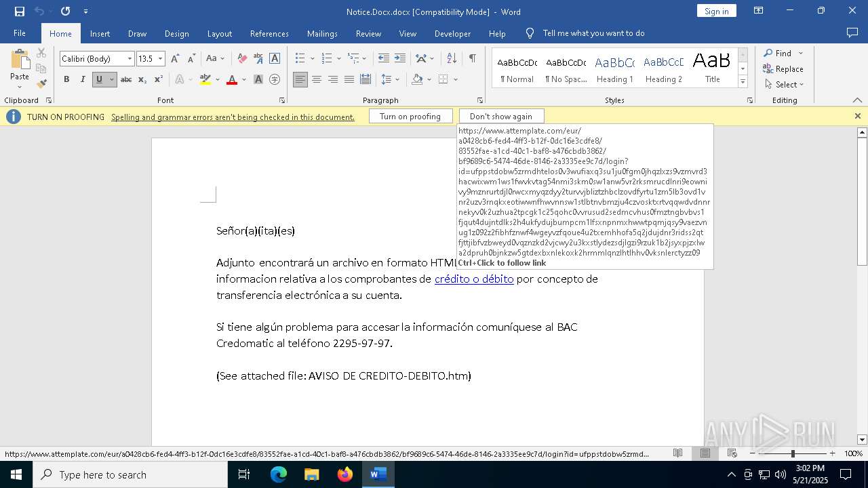
Task: Expand the Styles gallery
Action: 743,82
